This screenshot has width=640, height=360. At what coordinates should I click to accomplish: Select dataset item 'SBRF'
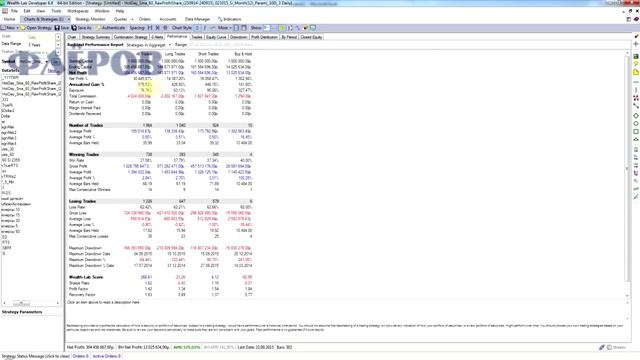[7, 248]
